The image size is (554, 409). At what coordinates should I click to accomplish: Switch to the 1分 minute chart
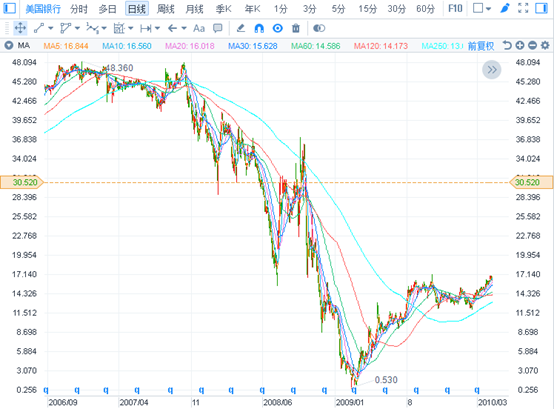click(281, 9)
